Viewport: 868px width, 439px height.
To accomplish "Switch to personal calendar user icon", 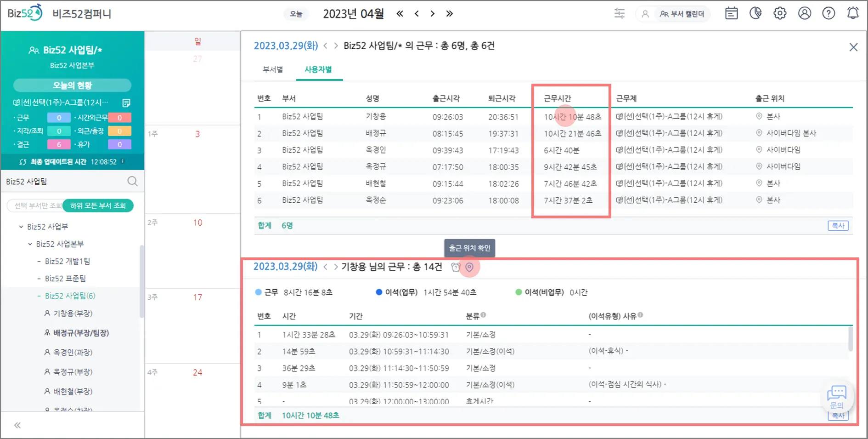I will click(x=645, y=14).
